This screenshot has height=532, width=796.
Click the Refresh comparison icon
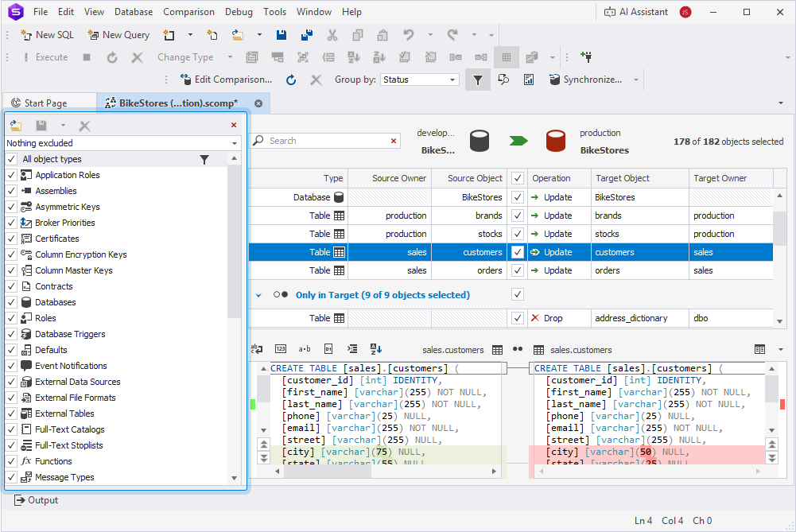click(x=291, y=80)
